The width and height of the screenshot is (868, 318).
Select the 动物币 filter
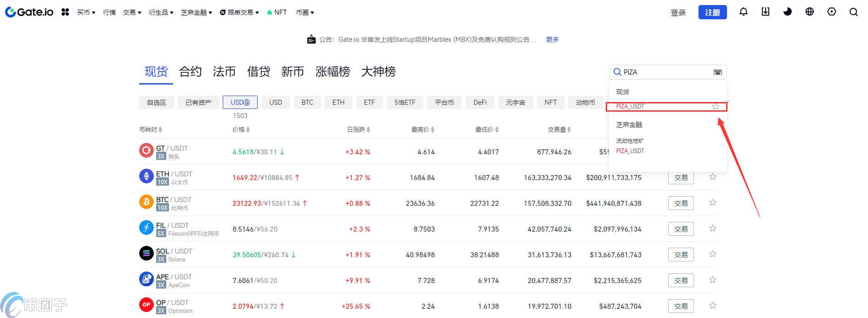click(586, 102)
